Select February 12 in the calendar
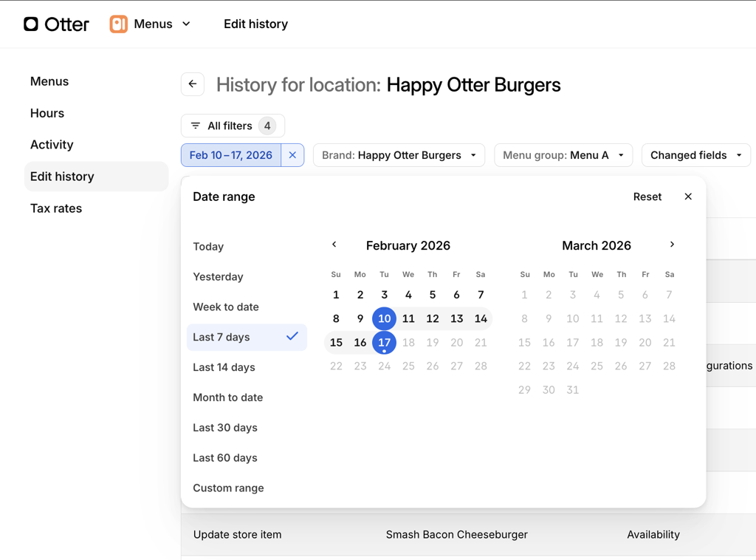Screen dimensions: 756x560 tap(433, 318)
